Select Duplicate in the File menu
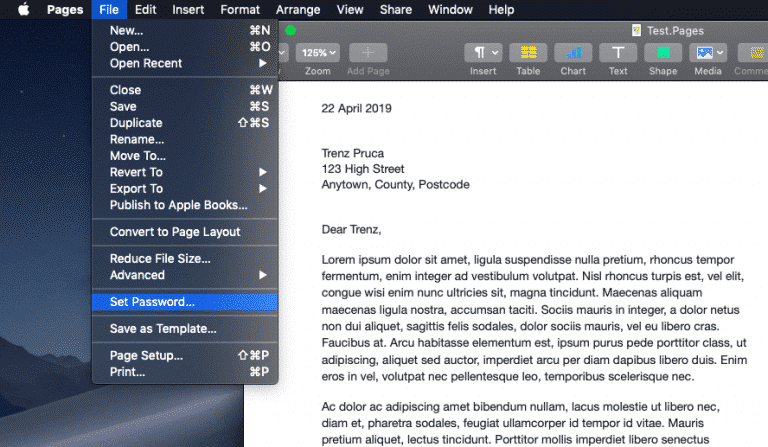This screenshot has height=447, width=768. (x=185, y=123)
